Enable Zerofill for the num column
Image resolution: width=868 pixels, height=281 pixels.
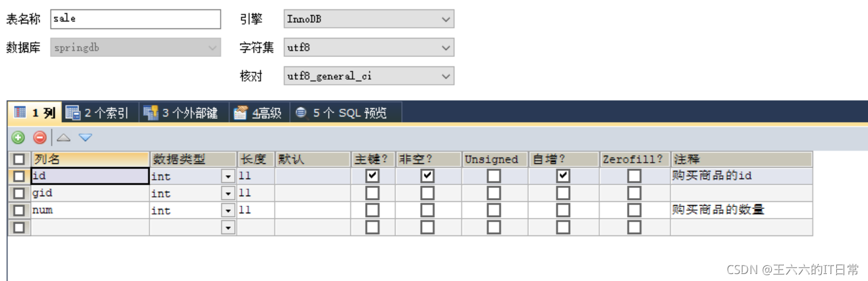(x=635, y=210)
